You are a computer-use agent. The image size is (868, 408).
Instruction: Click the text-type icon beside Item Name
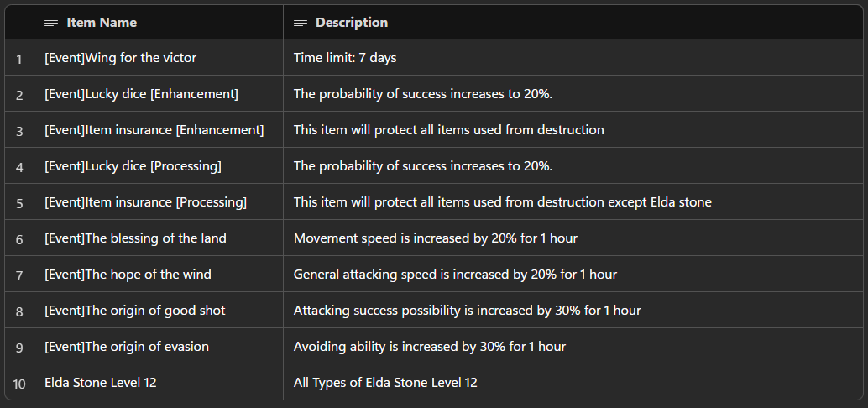coord(51,22)
